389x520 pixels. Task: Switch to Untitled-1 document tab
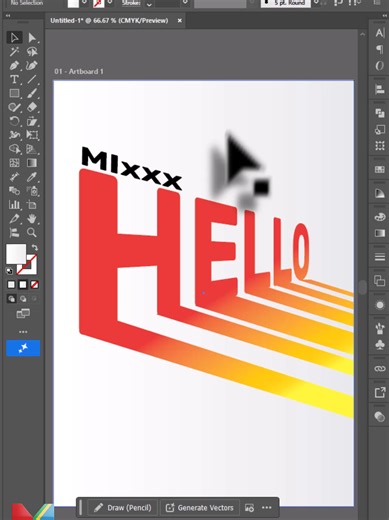pos(109,21)
